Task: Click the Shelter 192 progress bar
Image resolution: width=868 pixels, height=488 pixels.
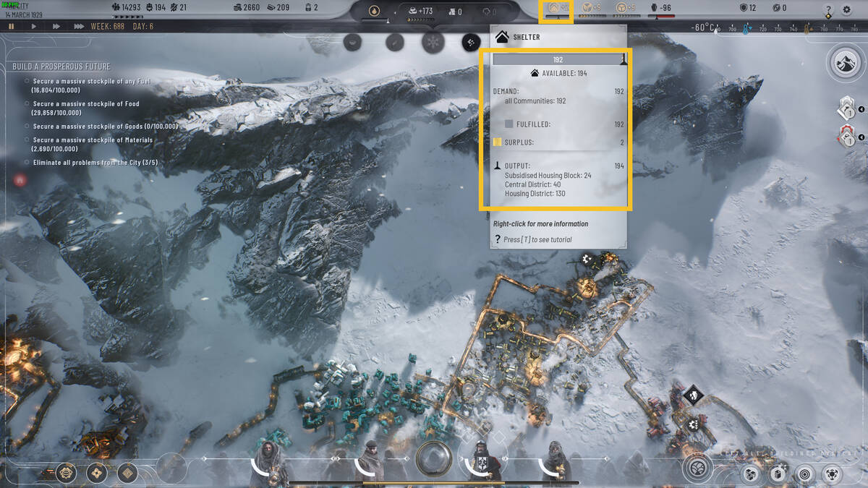Action: click(559, 60)
